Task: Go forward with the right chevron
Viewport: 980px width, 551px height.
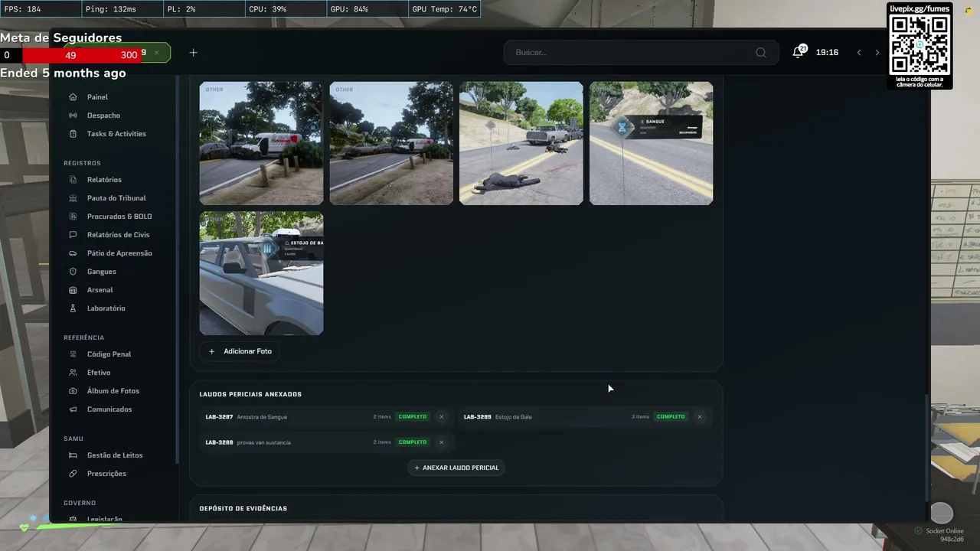Action: click(877, 53)
